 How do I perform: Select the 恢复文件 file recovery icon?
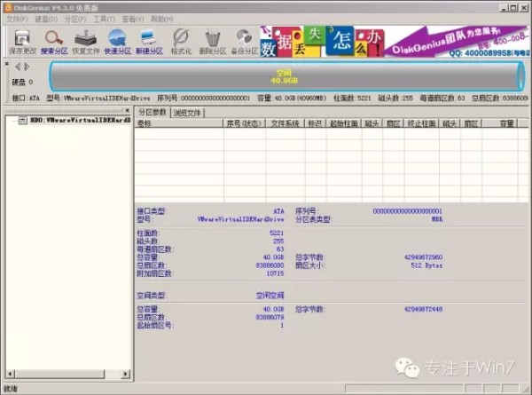point(86,42)
